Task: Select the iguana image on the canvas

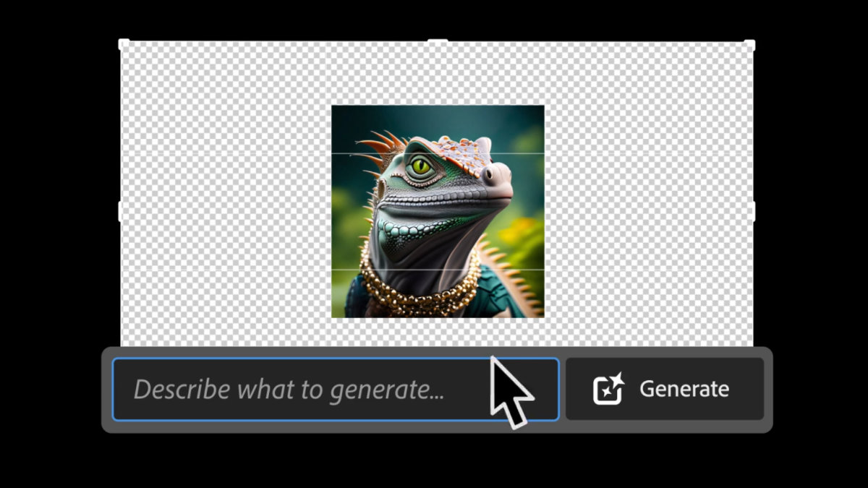Action: [x=438, y=211]
